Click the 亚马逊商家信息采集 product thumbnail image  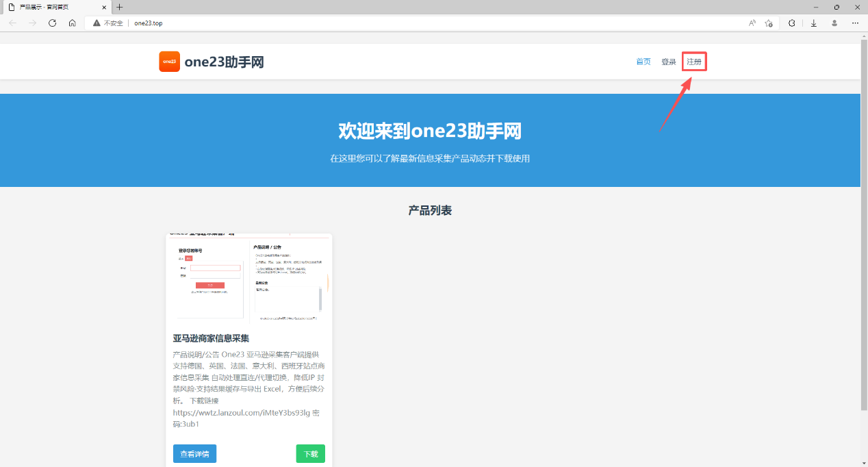[248, 279]
